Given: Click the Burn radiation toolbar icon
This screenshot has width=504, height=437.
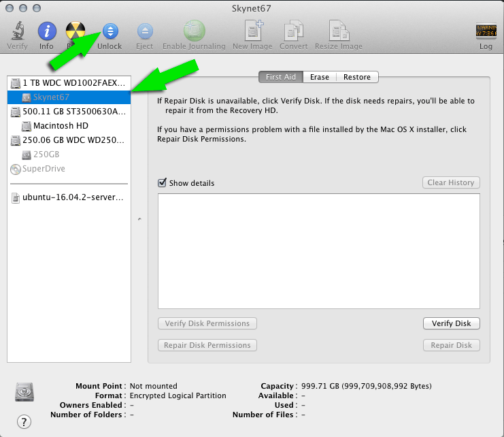Looking at the screenshot, I should click(75, 31).
